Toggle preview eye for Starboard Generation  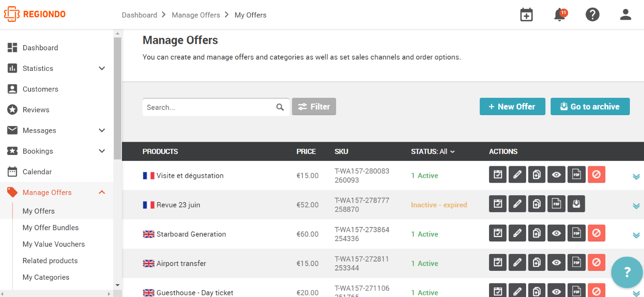click(x=556, y=233)
